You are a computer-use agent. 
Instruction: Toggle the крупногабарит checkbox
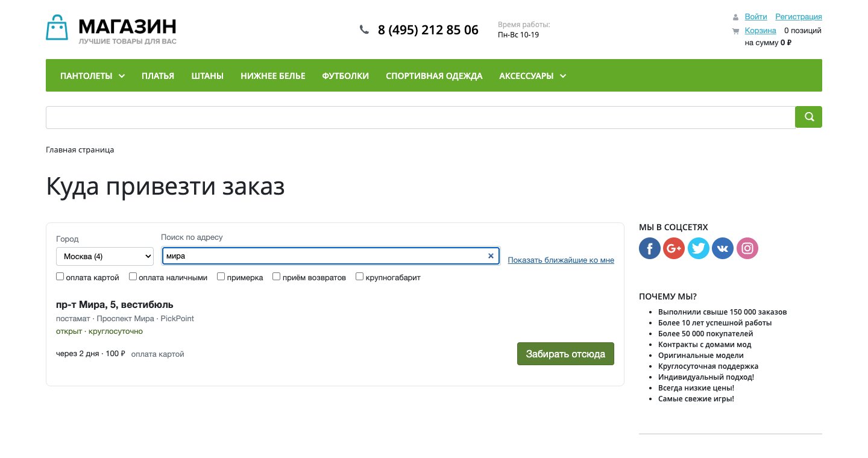point(360,277)
